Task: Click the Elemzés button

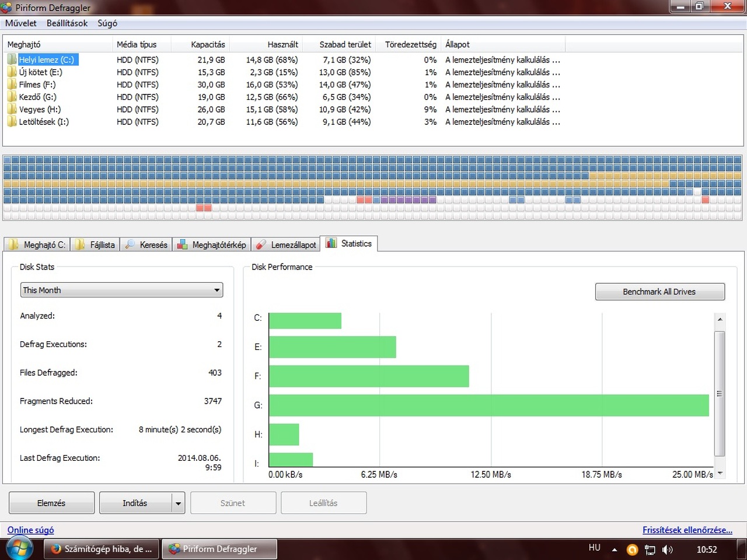Action: (x=51, y=503)
